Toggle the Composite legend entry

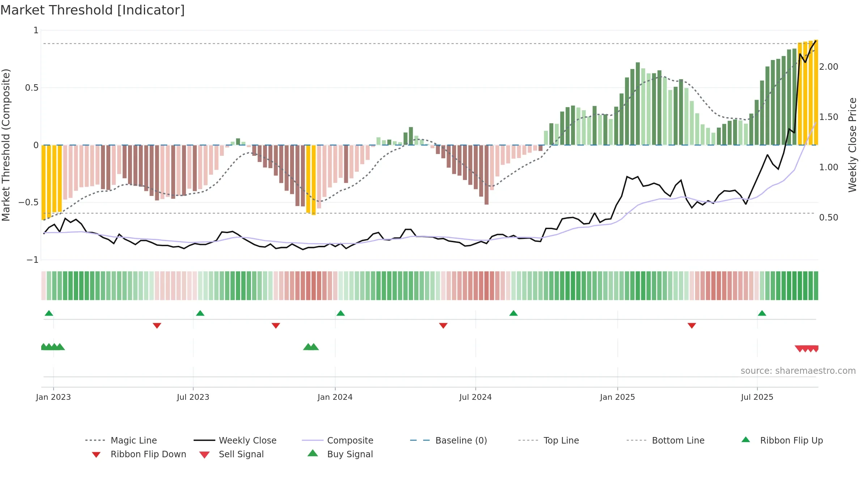pos(337,440)
